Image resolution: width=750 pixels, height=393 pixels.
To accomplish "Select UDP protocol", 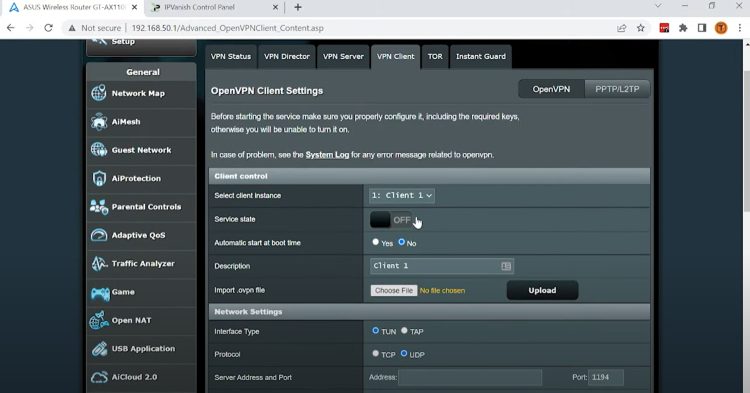I will click(x=404, y=353).
